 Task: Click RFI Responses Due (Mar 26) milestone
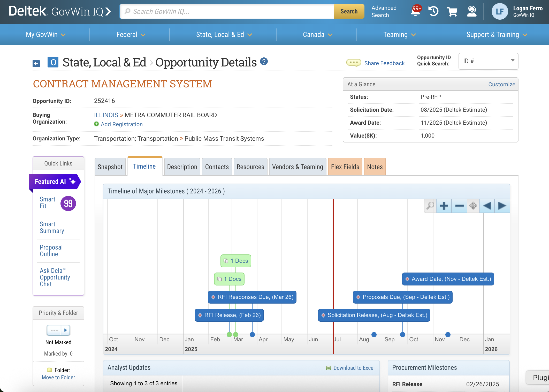[252, 297]
